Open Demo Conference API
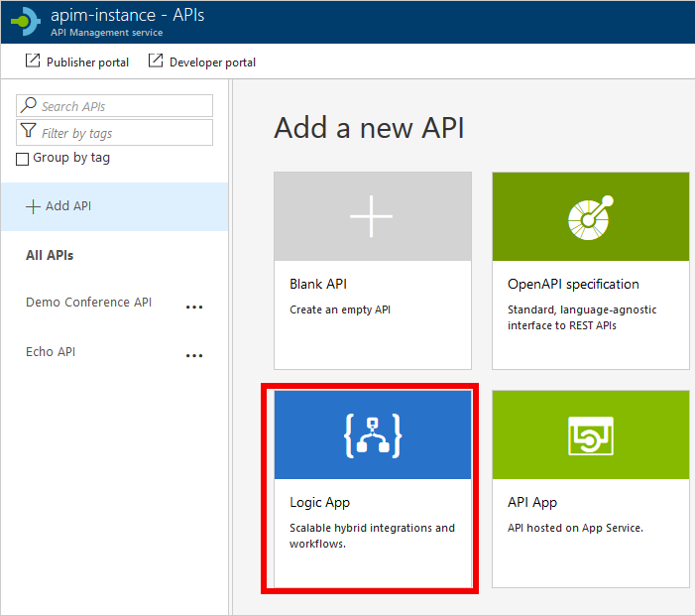This screenshot has height=616, width=695. coord(88,303)
